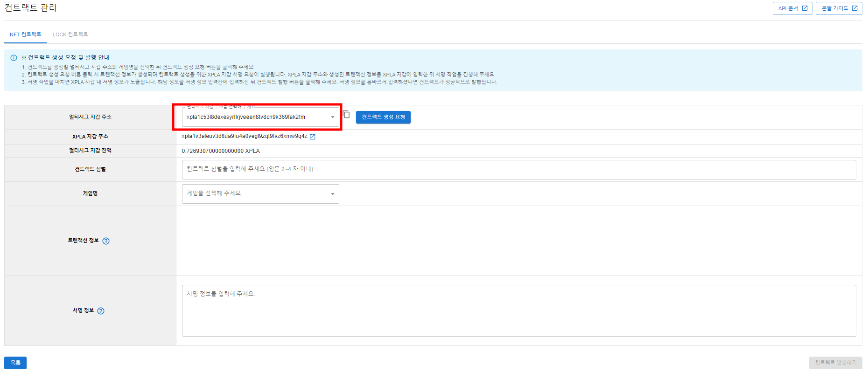Focus the 컨트랙트 심벌 input field
The image size is (868, 379).
click(x=519, y=169)
